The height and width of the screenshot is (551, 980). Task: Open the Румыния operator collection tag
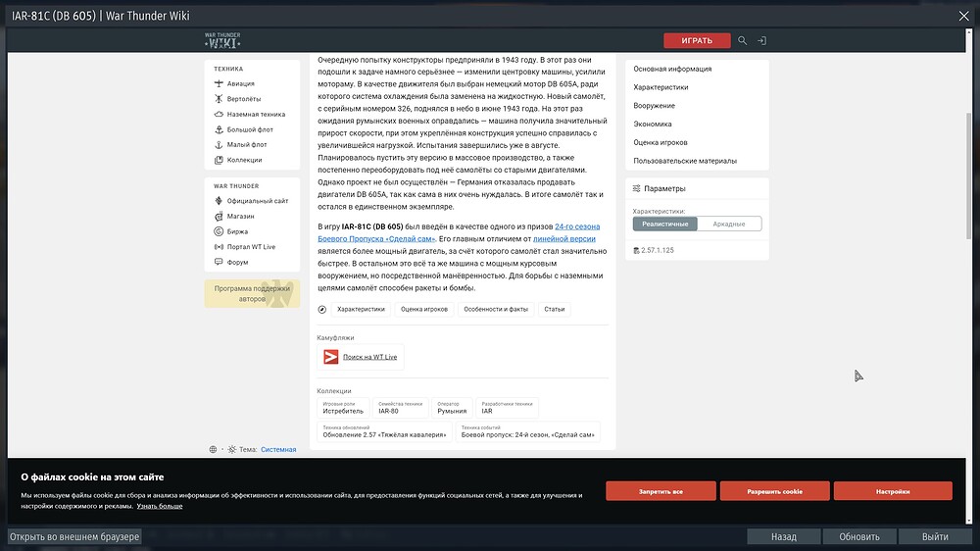click(452, 408)
